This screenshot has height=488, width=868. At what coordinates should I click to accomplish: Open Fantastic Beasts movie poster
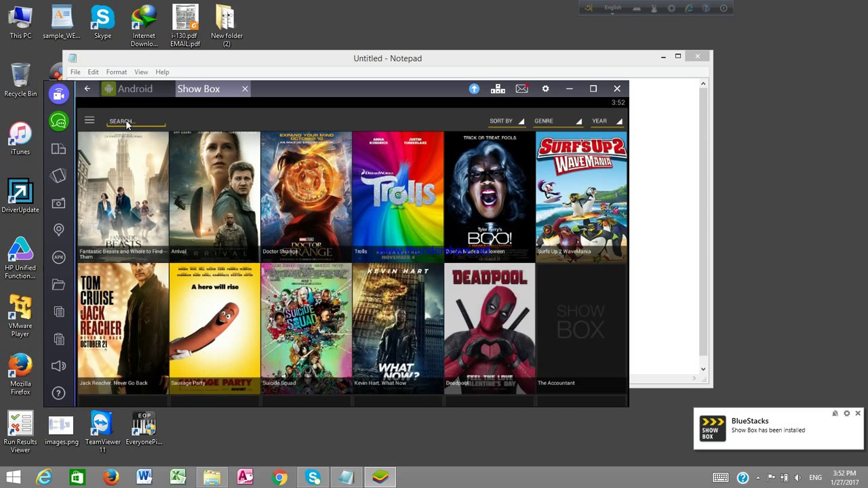point(123,197)
